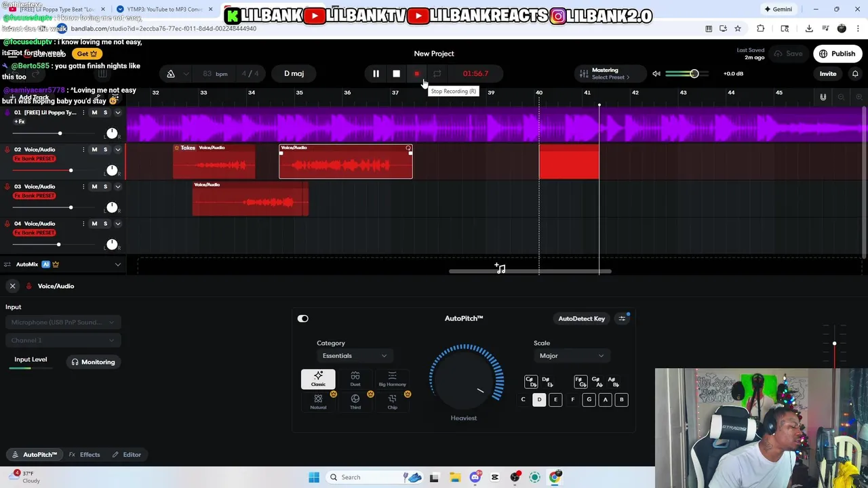Expand track 03 with its chevron

[x=117, y=187]
